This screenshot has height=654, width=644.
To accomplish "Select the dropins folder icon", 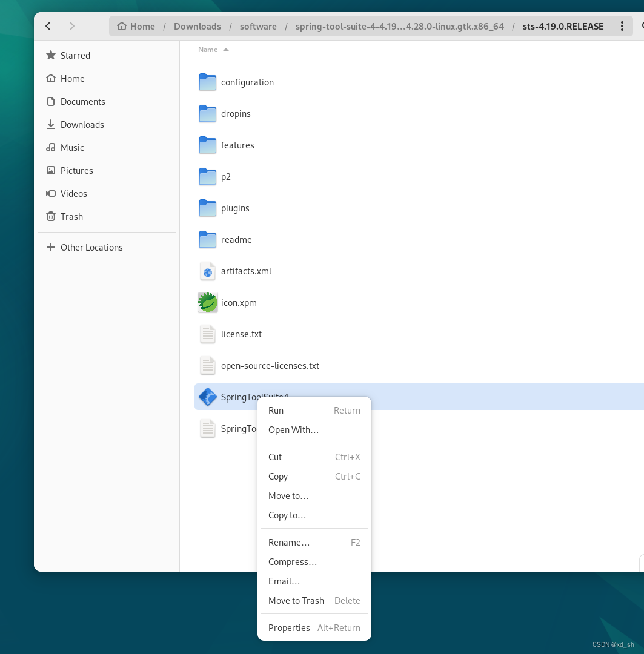I will (x=207, y=113).
